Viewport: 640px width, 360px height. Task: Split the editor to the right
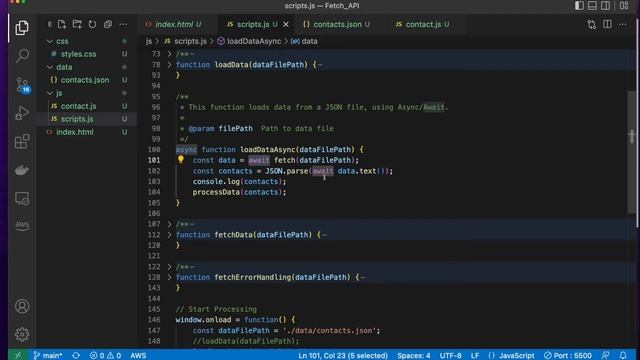(607, 24)
